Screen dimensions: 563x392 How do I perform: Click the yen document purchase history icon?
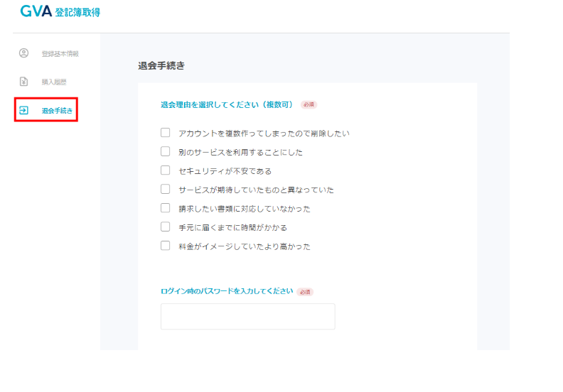23,82
